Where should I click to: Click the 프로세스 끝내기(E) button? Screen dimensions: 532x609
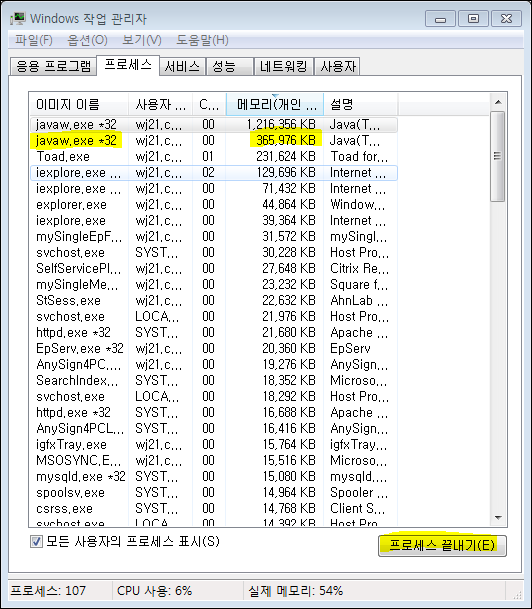(x=442, y=546)
